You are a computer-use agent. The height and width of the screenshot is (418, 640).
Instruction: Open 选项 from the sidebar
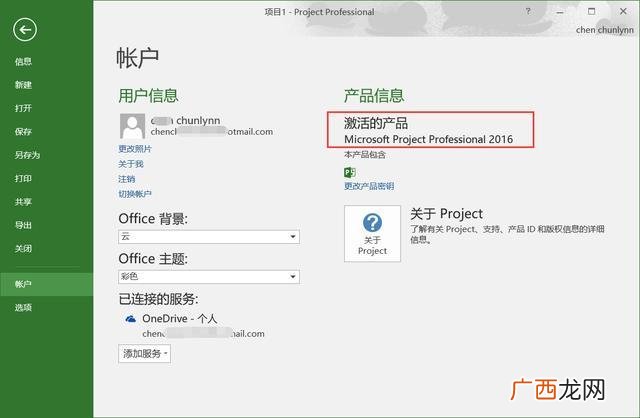click(23, 307)
